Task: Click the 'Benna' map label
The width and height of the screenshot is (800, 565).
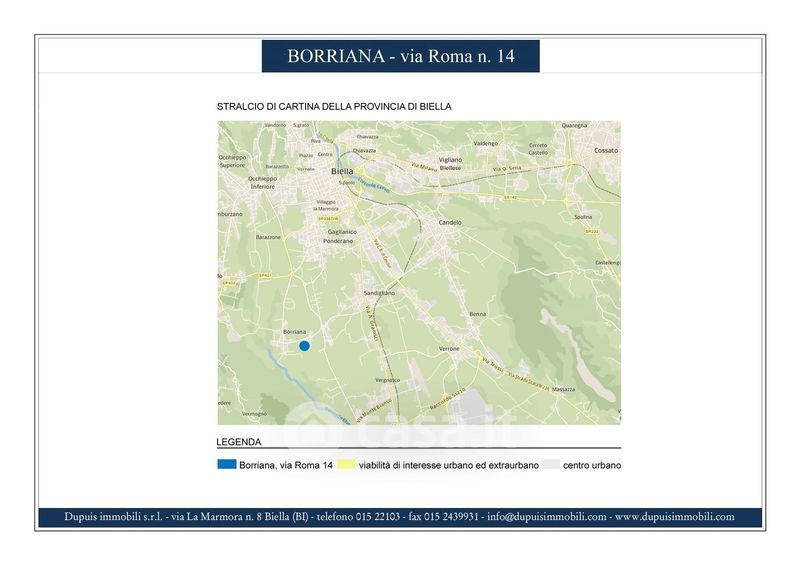Action: [x=478, y=314]
